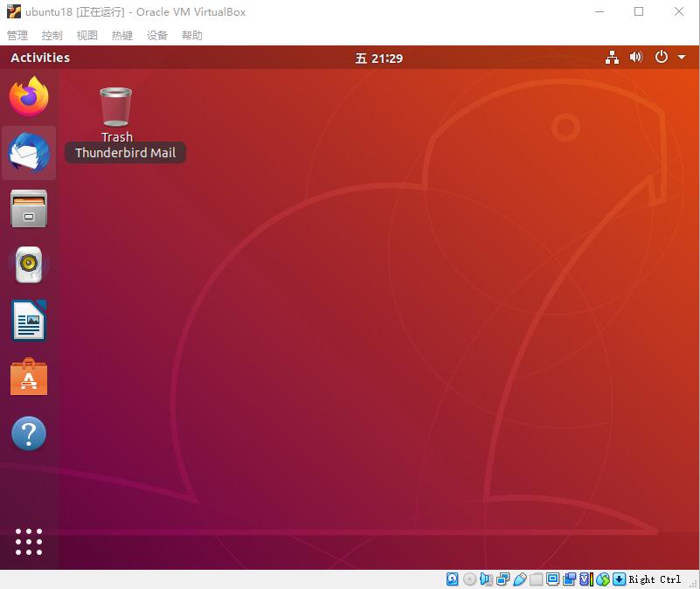Click the audio status icon in VirtualBox
The image size is (700, 589).
pyautogui.click(x=486, y=579)
